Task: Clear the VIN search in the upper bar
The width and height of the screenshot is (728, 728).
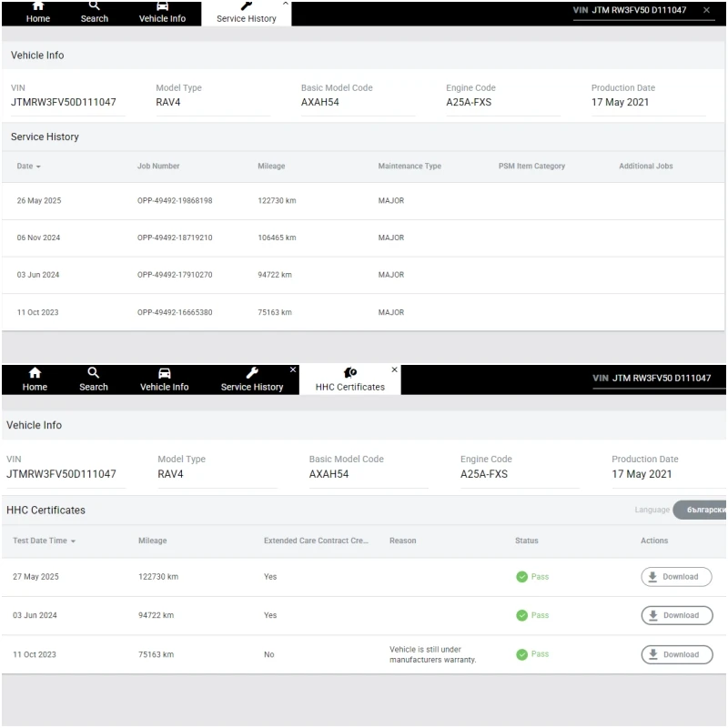Action: click(706, 10)
